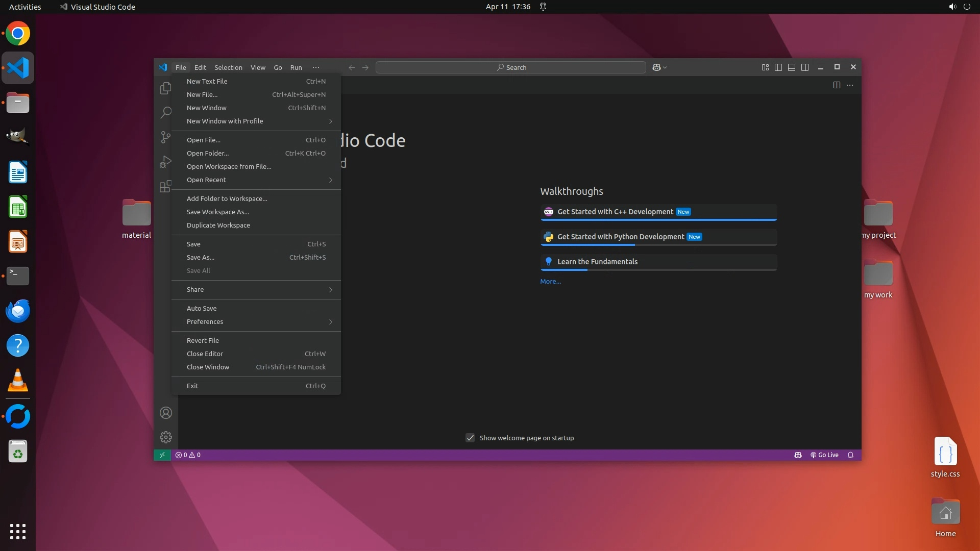Click the Go Live status bar button
Viewport: 980px width, 551px height.
[824, 455]
